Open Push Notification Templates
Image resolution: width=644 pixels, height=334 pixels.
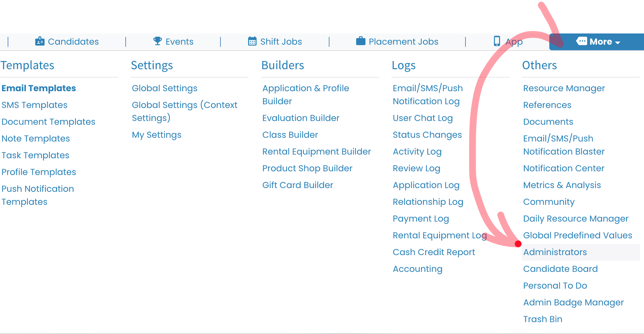point(38,195)
